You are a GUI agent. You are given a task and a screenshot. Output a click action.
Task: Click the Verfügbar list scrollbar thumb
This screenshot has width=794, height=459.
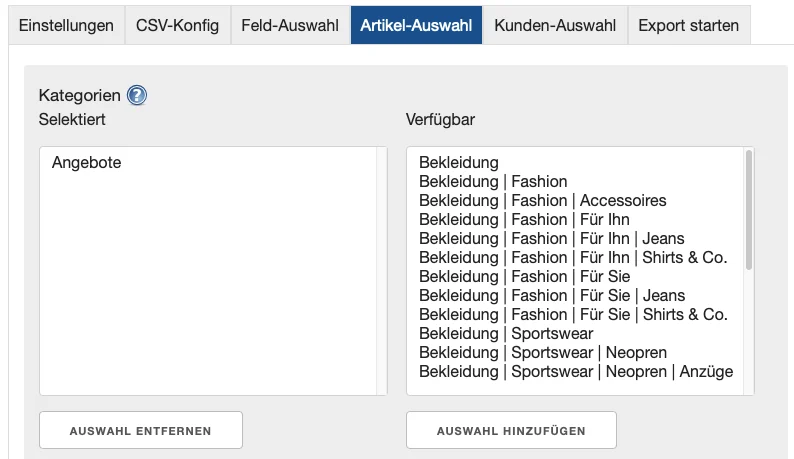click(748, 210)
